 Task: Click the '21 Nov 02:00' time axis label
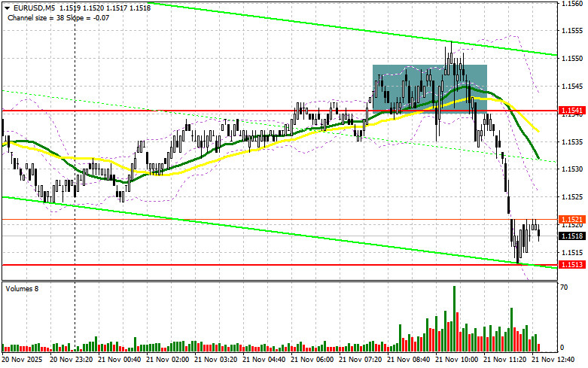pyautogui.click(x=168, y=360)
